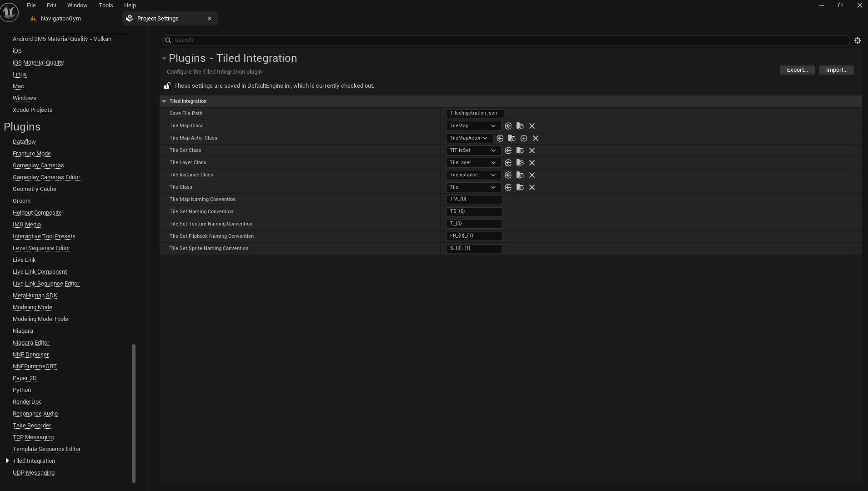Image resolution: width=868 pixels, height=491 pixels.
Task: Edit Tile Map Naming Convention field
Action: pos(474,199)
